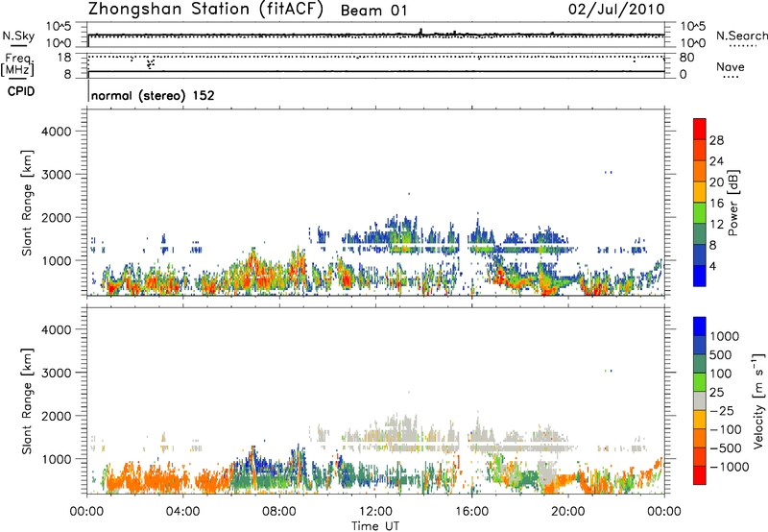Click the power colorbar value 4

(713, 266)
